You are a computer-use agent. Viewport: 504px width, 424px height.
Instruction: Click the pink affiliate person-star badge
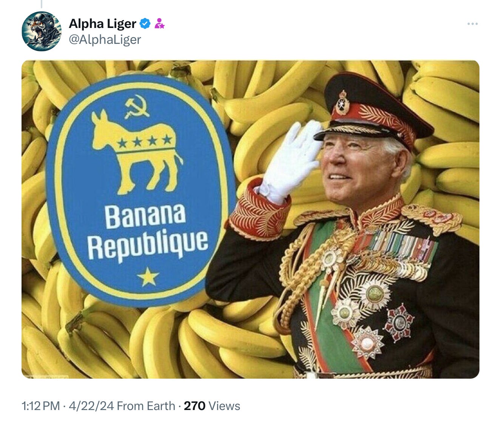[x=159, y=24]
